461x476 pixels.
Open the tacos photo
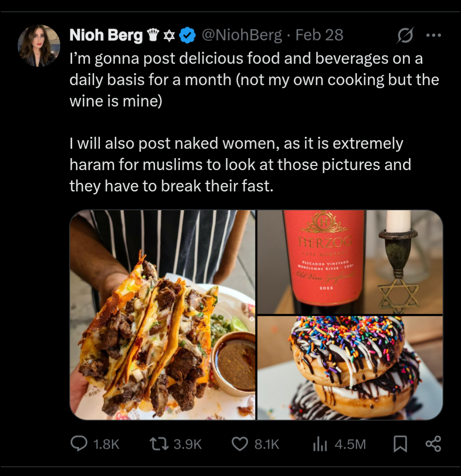(162, 315)
